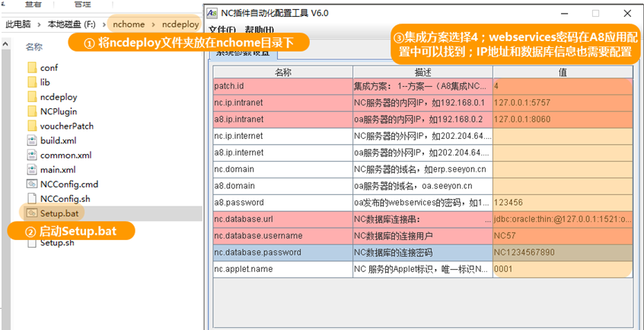644x330 pixels.
Task: Click the 此电脑 breadcrumb in Explorer
Action: click(x=18, y=24)
